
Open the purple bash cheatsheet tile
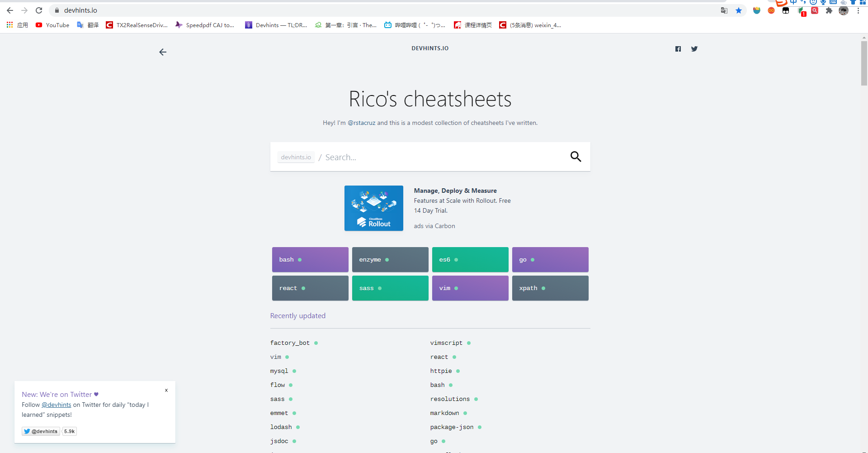click(x=310, y=259)
